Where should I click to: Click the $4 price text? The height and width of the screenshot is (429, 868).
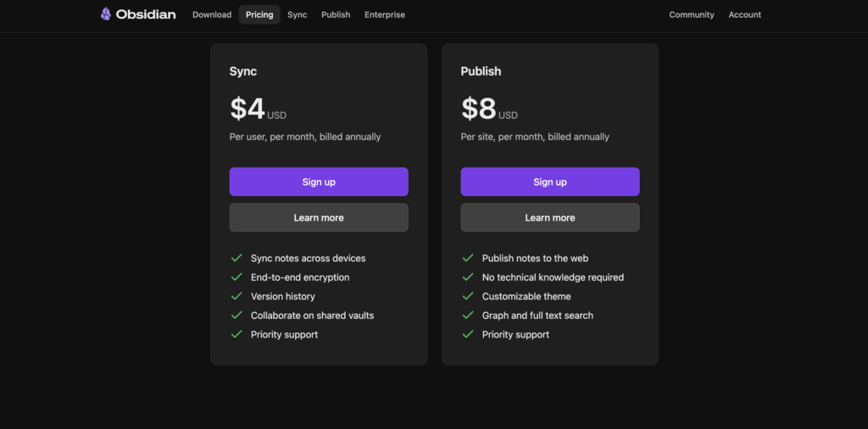coord(248,109)
